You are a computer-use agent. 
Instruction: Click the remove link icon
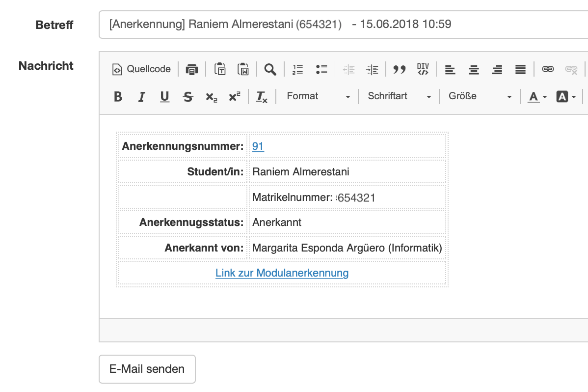click(x=571, y=69)
